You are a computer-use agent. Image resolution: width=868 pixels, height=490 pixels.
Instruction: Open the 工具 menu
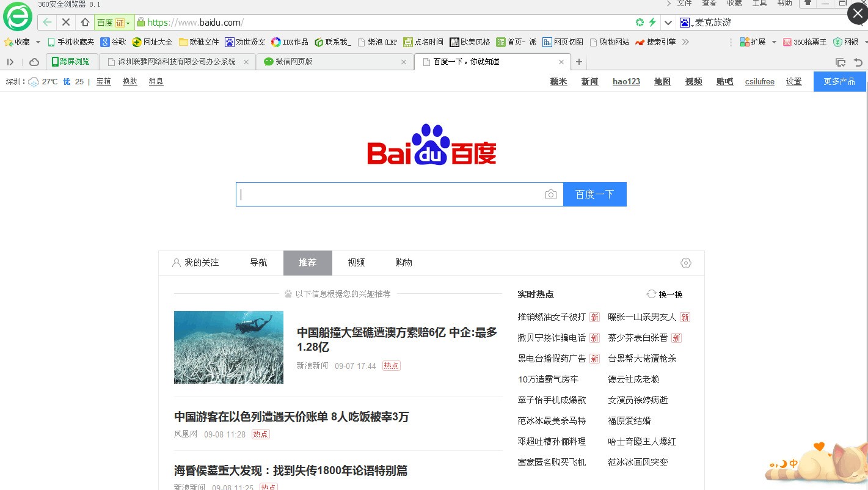point(759,4)
